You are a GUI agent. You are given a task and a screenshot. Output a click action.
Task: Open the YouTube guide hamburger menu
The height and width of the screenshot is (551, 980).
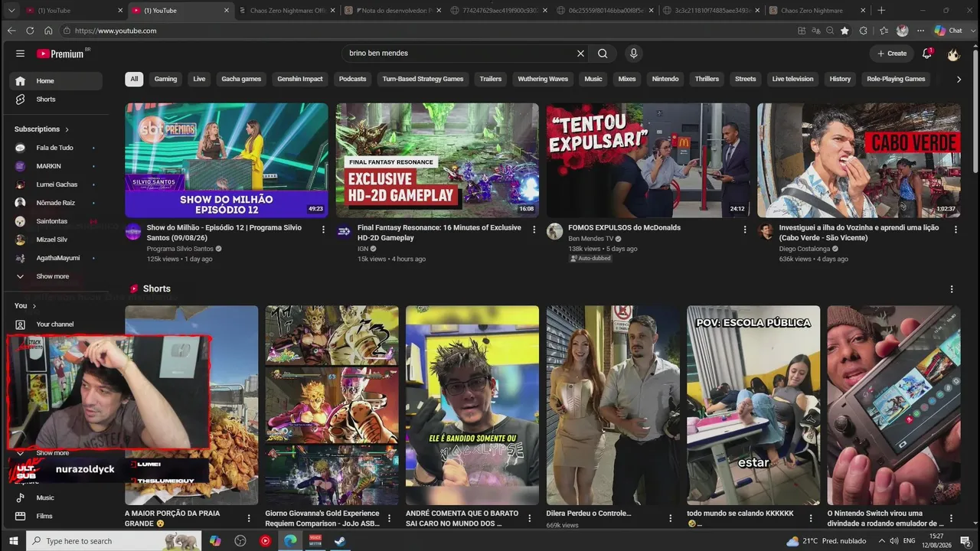(x=21, y=54)
